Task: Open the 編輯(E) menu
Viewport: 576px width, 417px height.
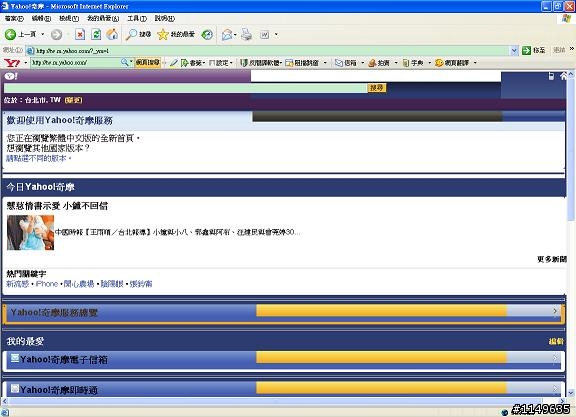Action: [x=41, y=18]
